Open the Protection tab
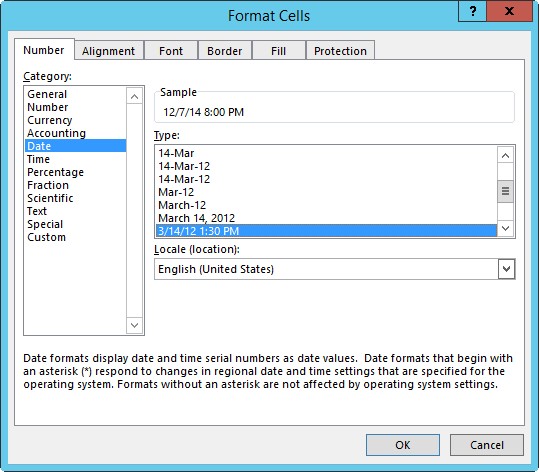Screen dimensions: 539x472 340,51
